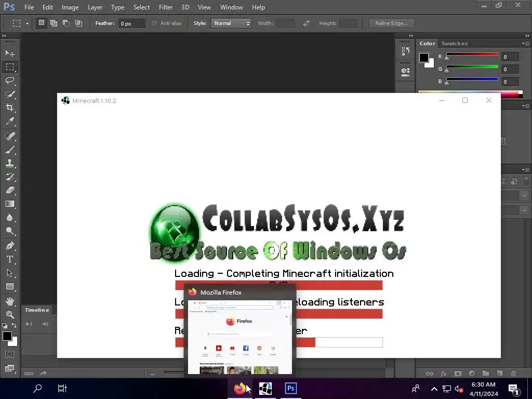
Task: Click the disabled Refine Edge button
Action: 392,23
